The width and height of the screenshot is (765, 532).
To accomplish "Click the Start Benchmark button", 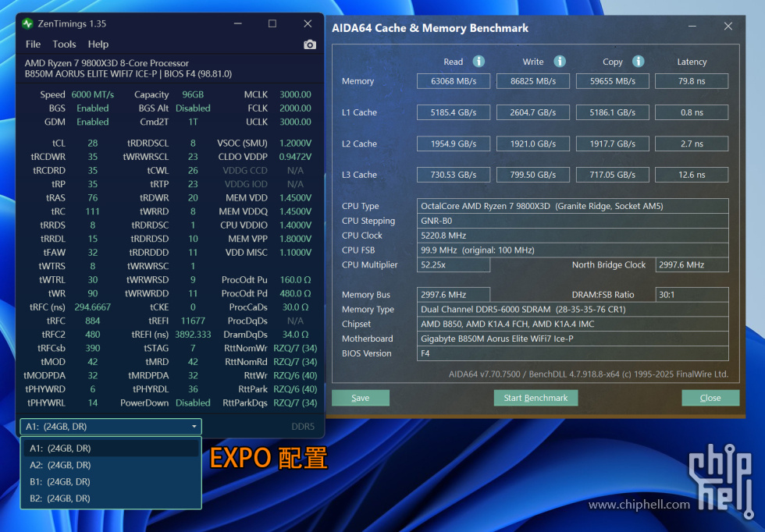I will coord(535,398).
